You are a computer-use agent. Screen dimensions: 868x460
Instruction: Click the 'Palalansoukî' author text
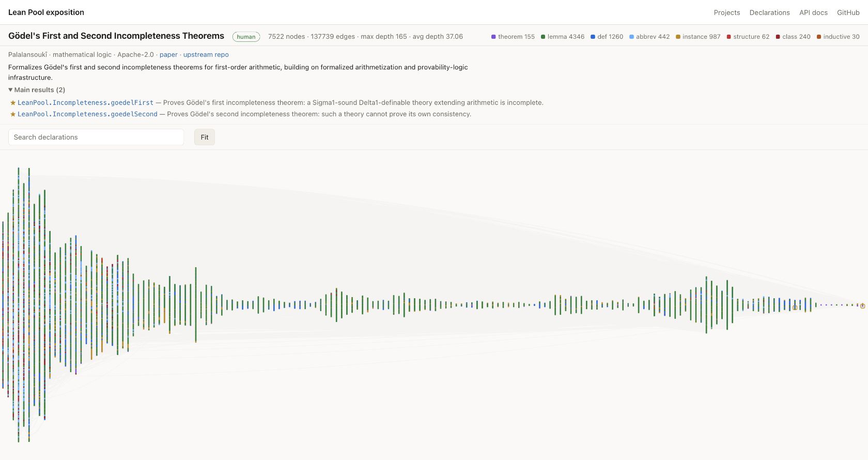pos(27,55)
